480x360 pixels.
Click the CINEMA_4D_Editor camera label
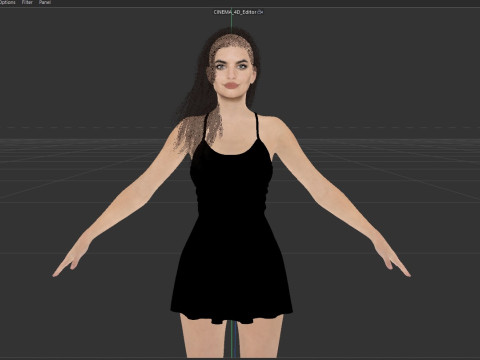click(x=235, y=12)
